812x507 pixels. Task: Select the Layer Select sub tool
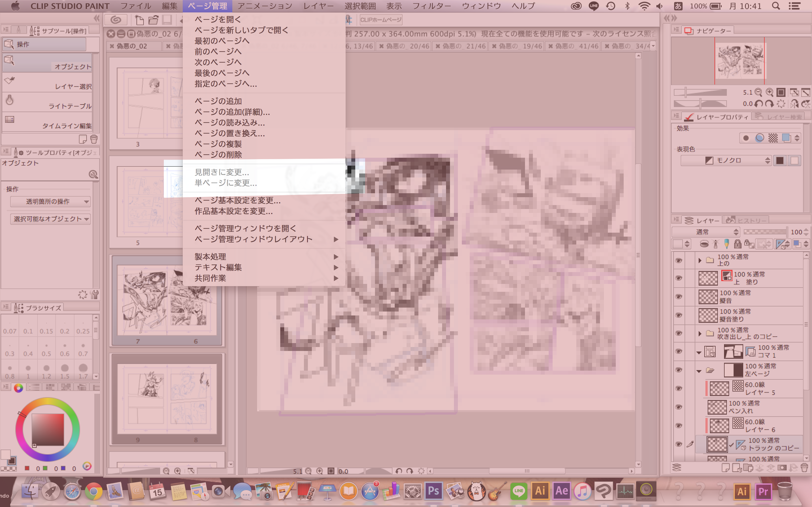pyautogui.click(x=47, y=83)
